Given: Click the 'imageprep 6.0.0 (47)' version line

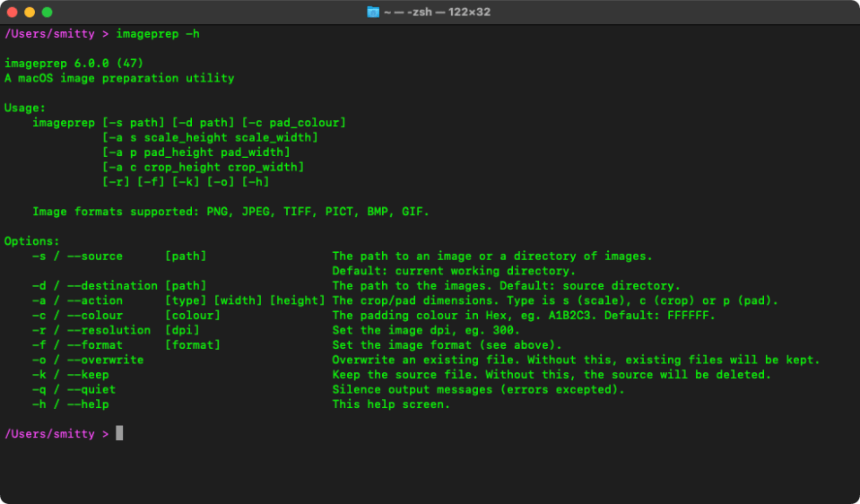Looking at the screenshot, I should tap(74, 64).
